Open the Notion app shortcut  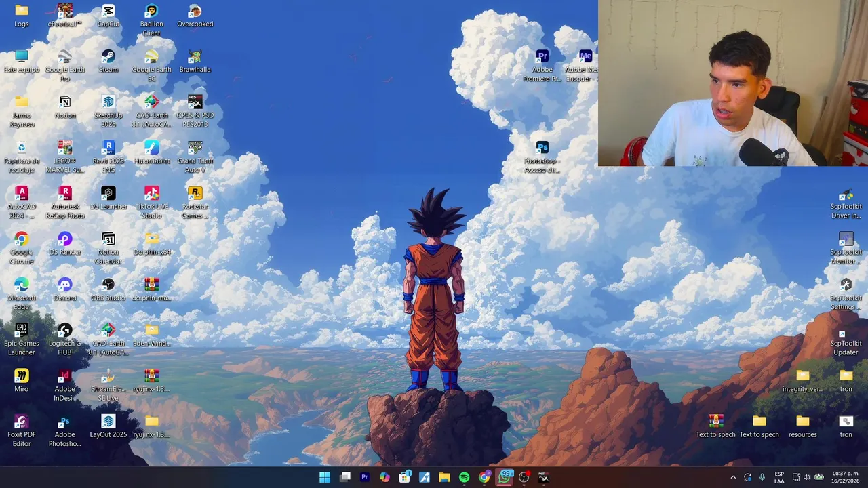click(x=65, y=106)
